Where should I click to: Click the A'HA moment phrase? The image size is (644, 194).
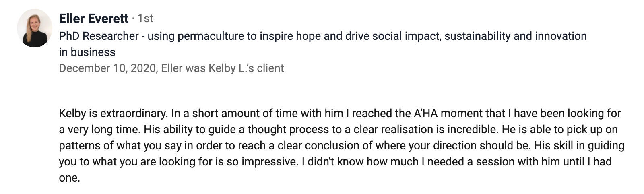click(x=448, y=114)
